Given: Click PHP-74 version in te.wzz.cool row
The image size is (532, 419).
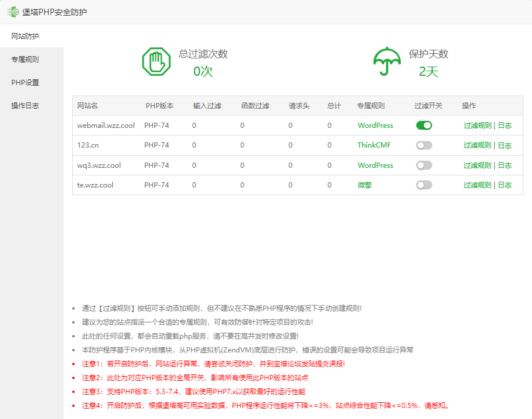Looking at the screenshot, I should tap(156, 185).
